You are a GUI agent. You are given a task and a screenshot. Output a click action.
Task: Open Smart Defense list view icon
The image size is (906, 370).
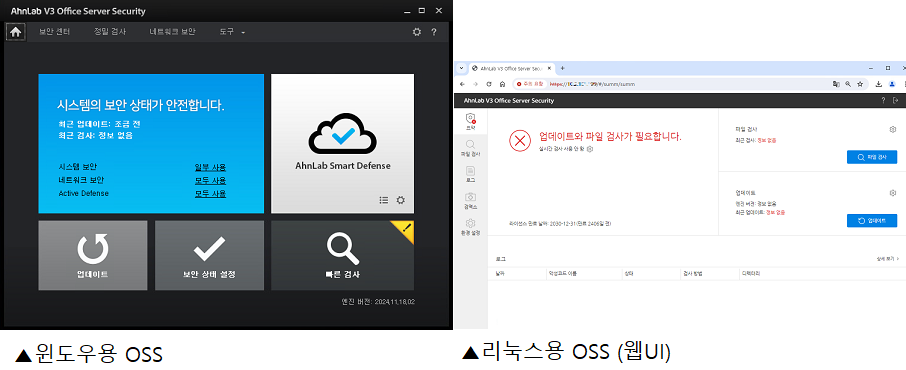tap(384, 200)
